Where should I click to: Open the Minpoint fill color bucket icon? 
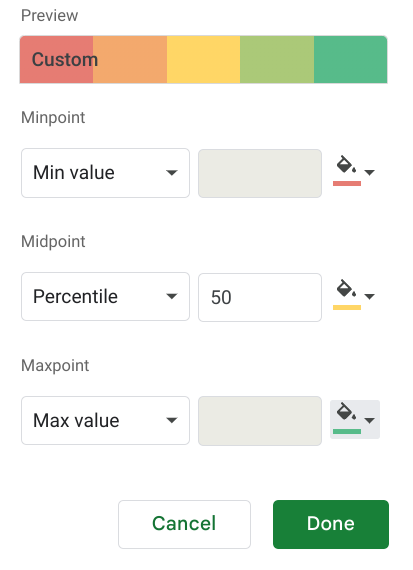click(x=346, y=165)
